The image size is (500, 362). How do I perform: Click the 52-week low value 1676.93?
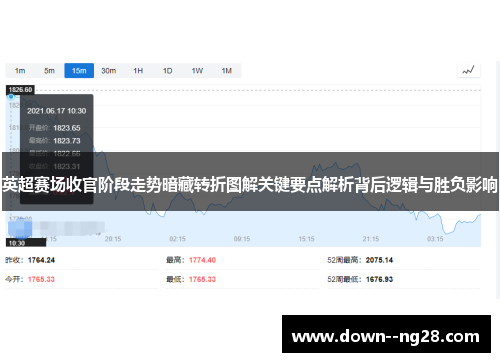pyautogui.click(x=379, y=279)
